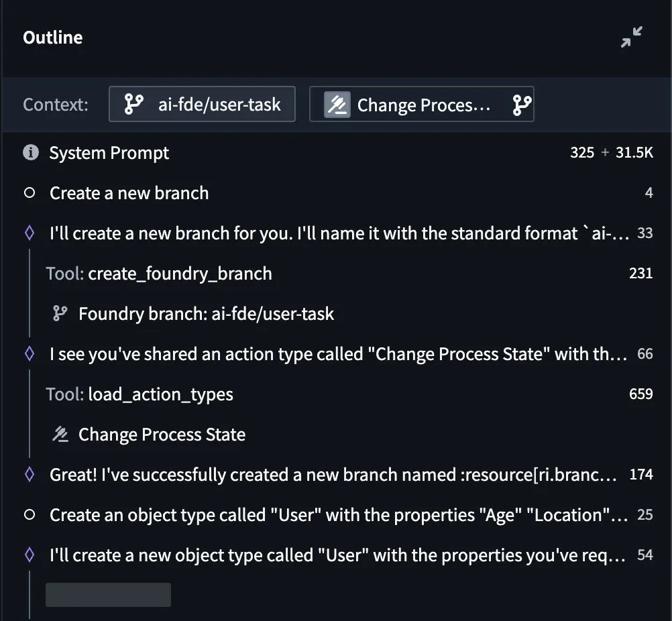
Task: Click diamond marker beside "I see you've shared"
Action: [30, 353]
